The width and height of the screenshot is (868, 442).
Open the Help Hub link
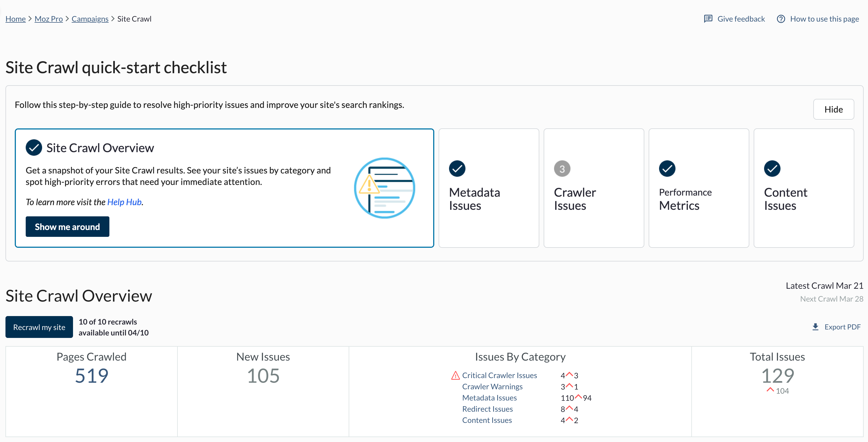point(124,202)
